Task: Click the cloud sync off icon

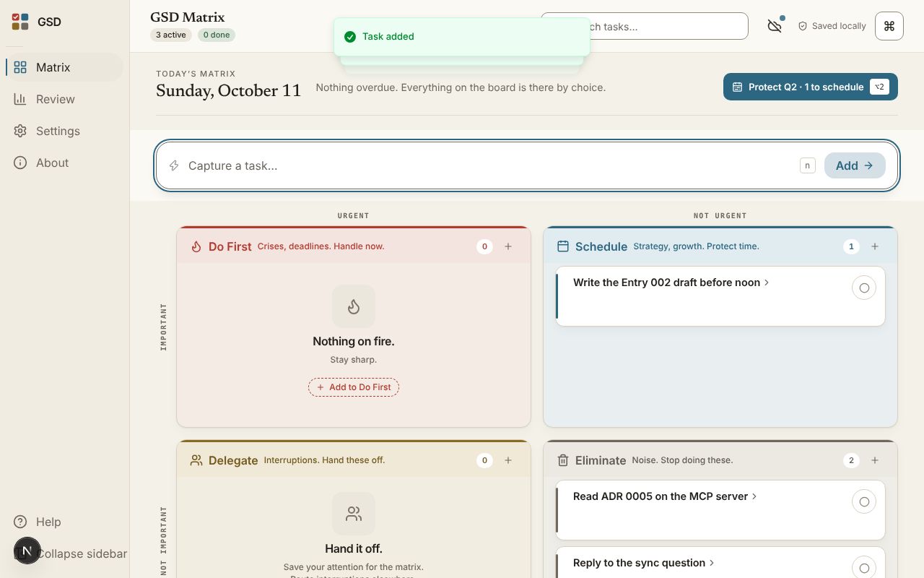Action: coord(775,26)
